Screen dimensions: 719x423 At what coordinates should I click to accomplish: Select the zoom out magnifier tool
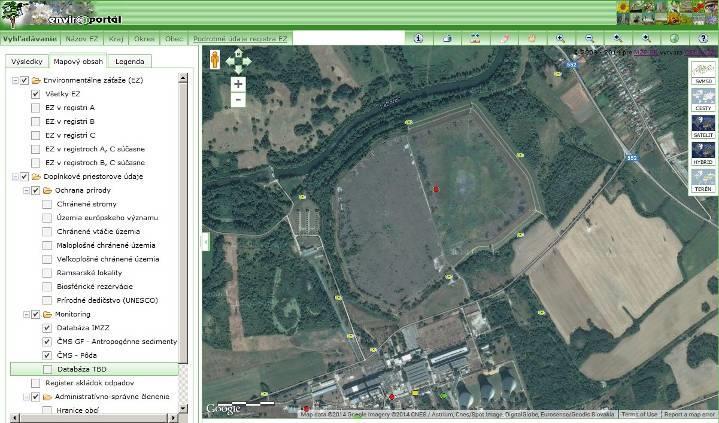pyautogui.click(x=589, y=39)
